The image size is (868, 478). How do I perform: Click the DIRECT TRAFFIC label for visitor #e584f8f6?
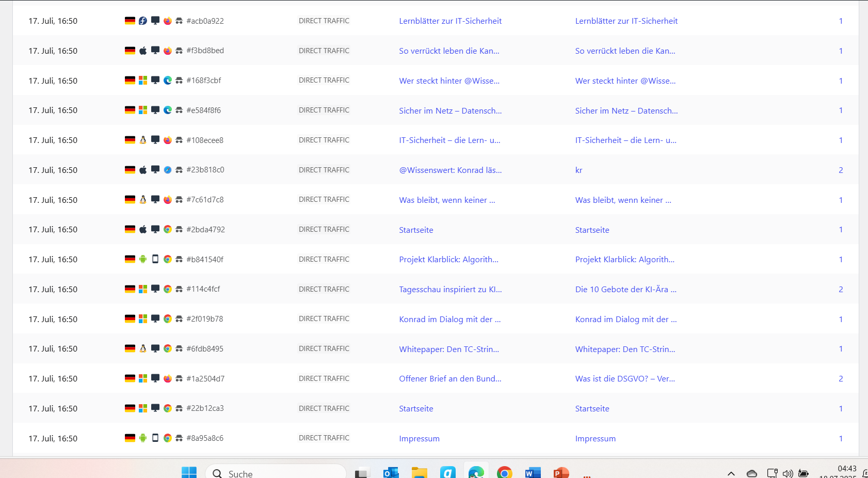pyautogui.click(x=324, y=110)
